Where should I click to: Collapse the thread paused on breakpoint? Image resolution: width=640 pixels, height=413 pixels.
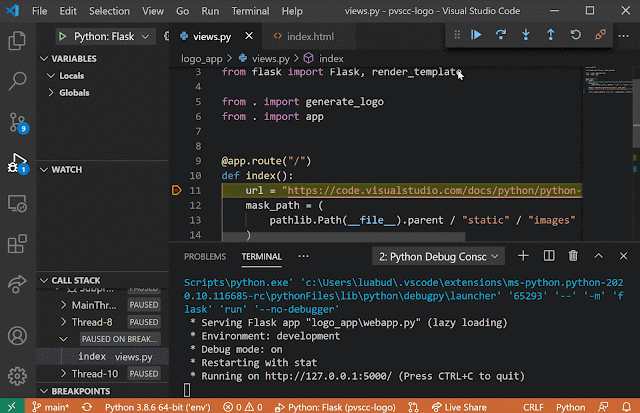(x=63, y=340)
